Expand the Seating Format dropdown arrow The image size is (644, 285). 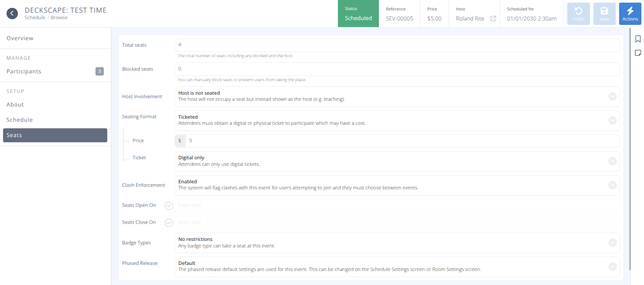coord(613,120)
